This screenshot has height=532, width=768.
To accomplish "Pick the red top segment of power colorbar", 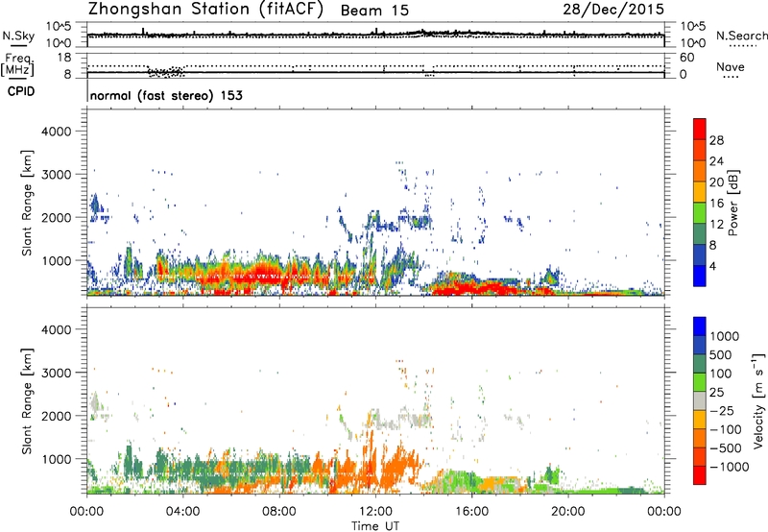I will tap(700, 130).
